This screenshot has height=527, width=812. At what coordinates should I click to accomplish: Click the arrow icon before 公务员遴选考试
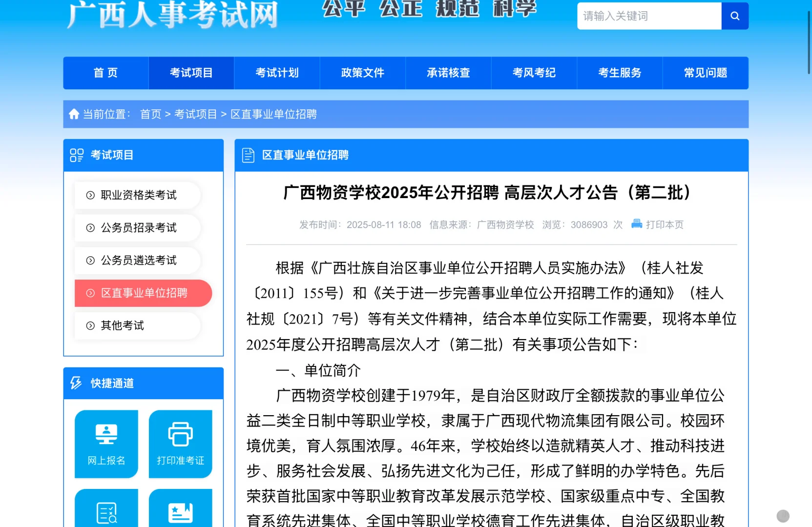click(90, 261)
